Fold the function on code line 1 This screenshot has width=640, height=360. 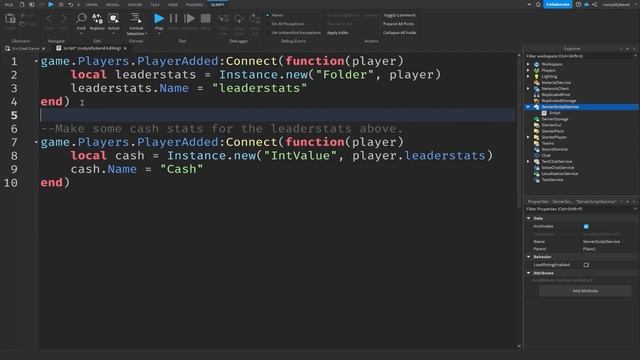[36, 61]
